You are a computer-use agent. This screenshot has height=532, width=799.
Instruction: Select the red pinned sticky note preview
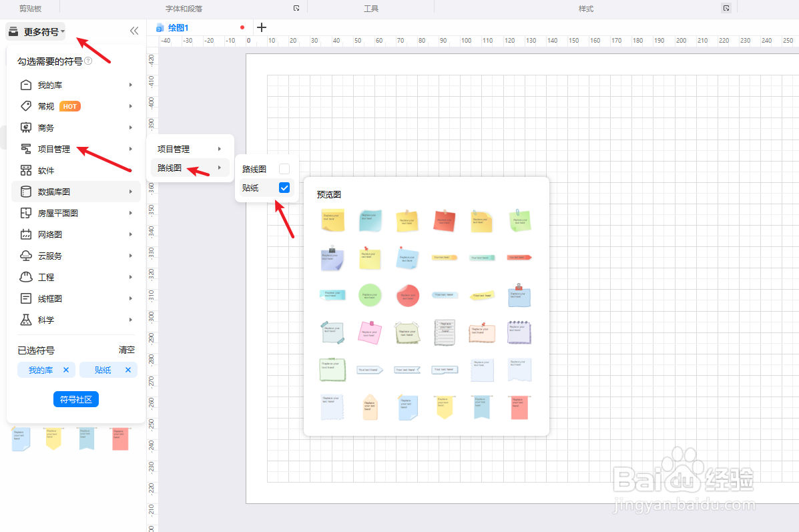click(445, 220)
